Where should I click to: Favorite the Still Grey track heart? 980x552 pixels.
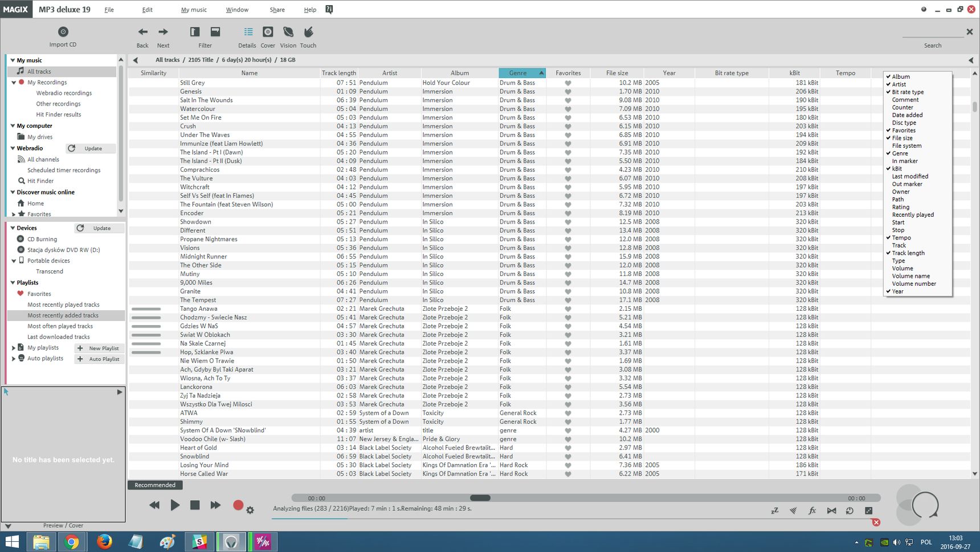[568, 83]
